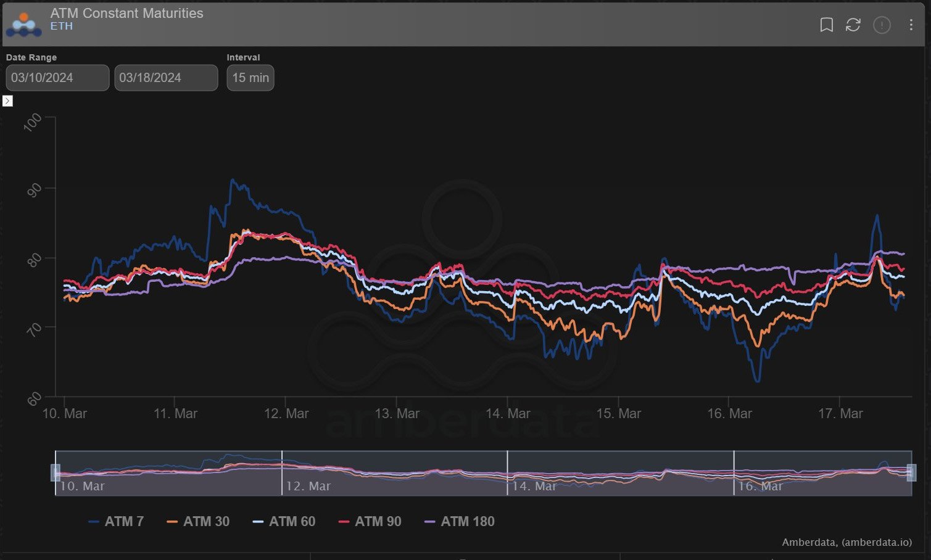Toggle ATM 30 series in legend
This screenshot has height=560, width=931.
tap(198, 522)
